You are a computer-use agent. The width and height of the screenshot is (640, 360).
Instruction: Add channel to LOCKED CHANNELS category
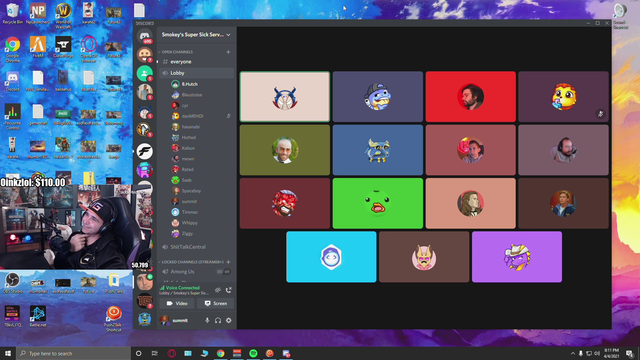[x=228, y=262]
